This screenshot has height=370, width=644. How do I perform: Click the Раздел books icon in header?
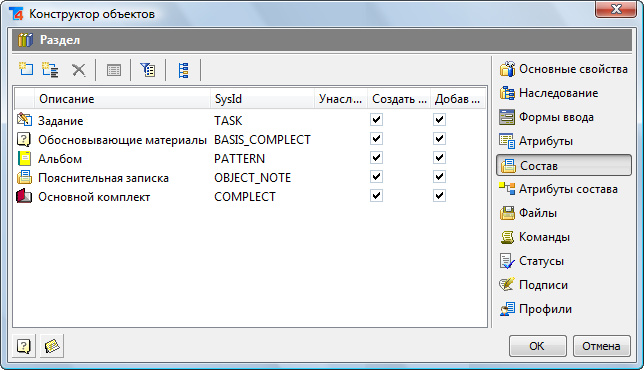point(25,40)
